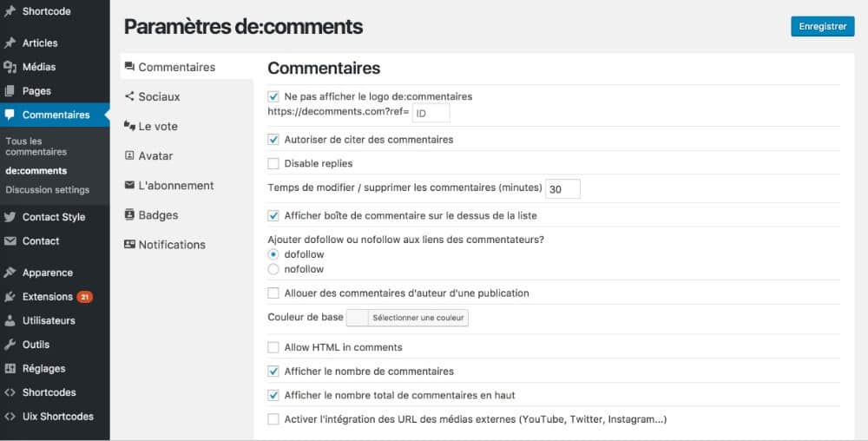Click the portrait icon beside Avatar
Screen dimensions: 868x441
pos(129,155)
